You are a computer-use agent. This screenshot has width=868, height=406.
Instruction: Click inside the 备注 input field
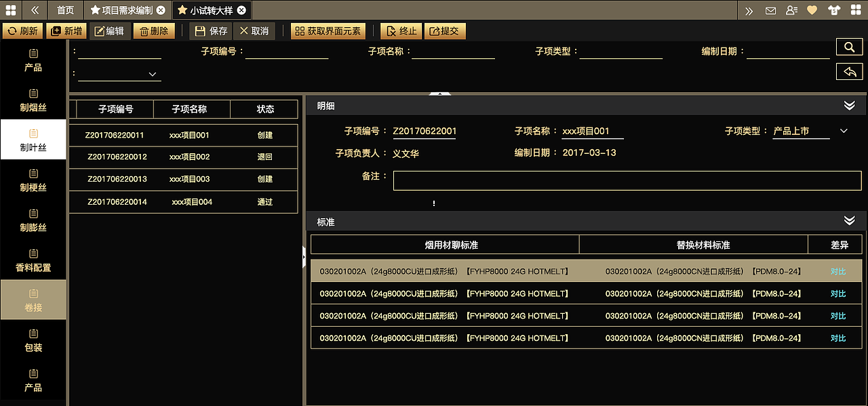[x=627, y=180]
